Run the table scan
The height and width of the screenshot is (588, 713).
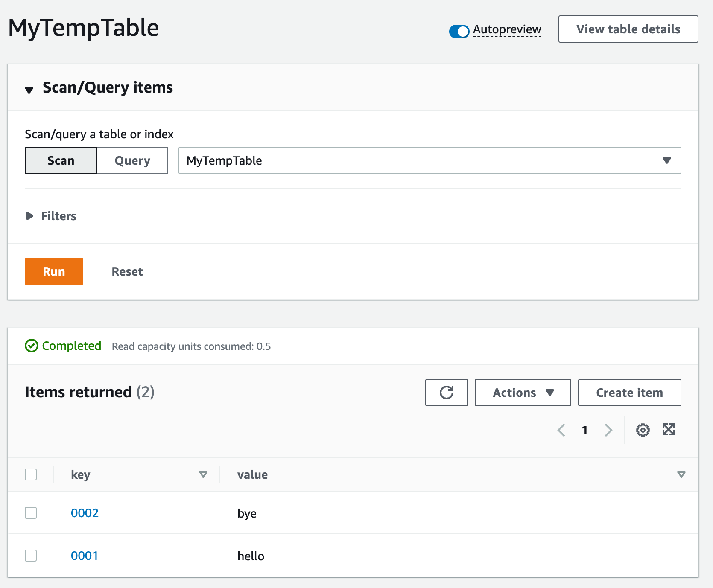(x=54, y=271)
